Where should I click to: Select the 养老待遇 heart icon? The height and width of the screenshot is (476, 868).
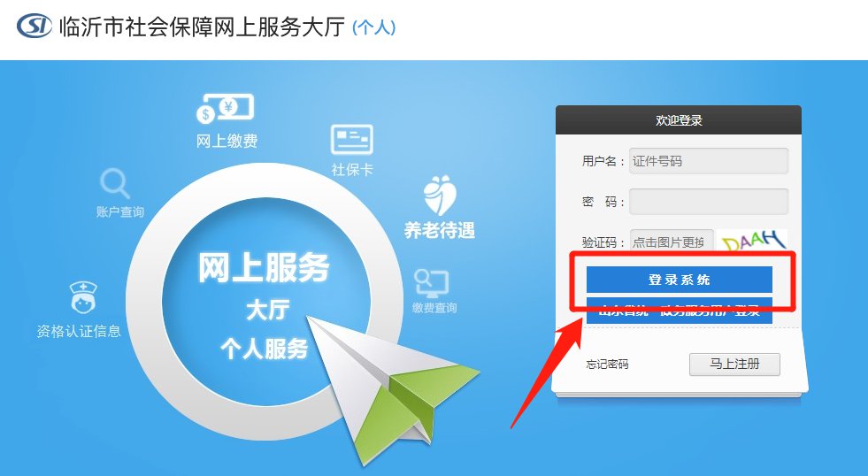[x=440, y=196]
